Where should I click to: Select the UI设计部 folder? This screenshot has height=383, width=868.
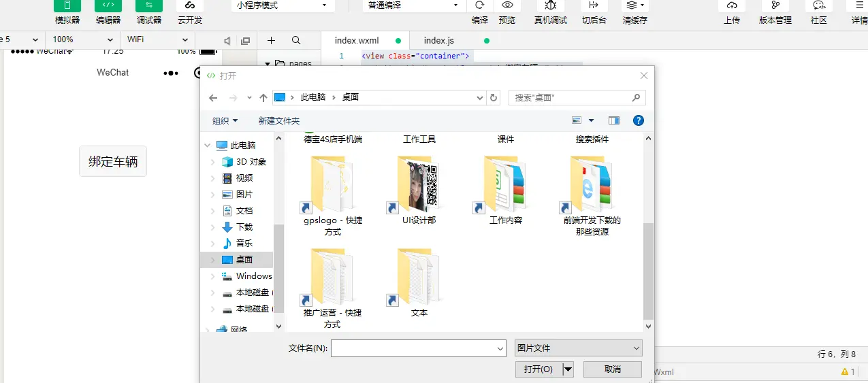coord(419,191)
